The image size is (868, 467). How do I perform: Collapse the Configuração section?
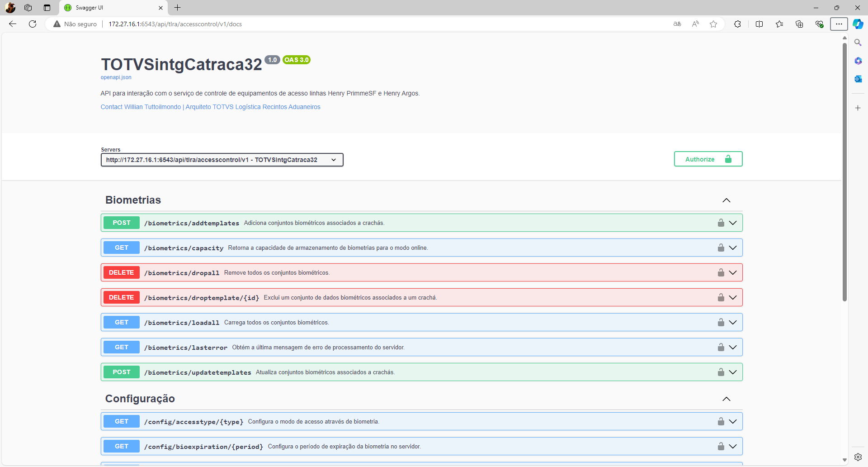point(726,399)
